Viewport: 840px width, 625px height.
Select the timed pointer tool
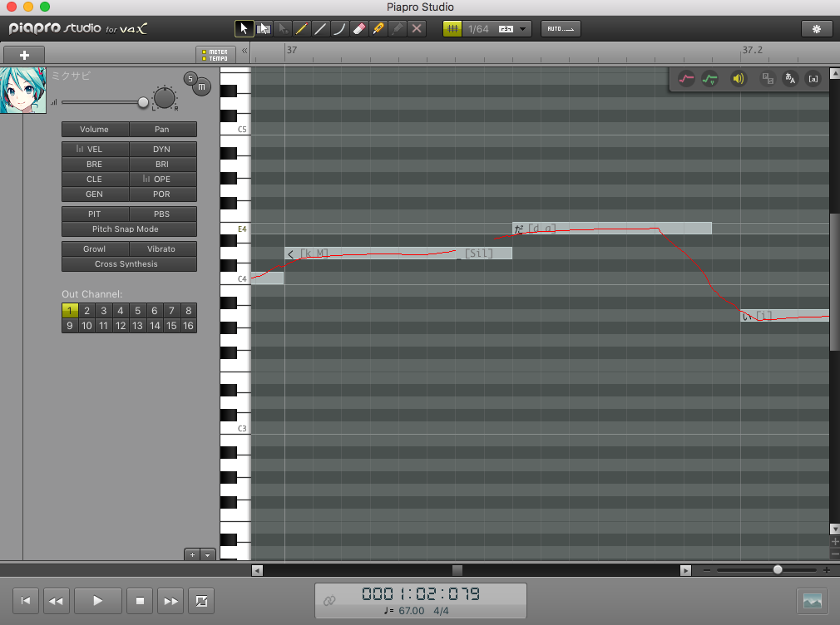(282, 28)
